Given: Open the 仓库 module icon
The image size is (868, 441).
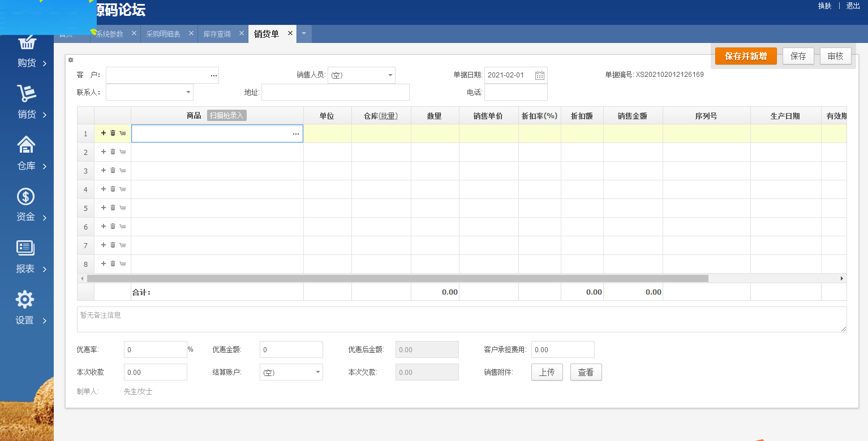Looking at the screenshot, I should (26, 154).
